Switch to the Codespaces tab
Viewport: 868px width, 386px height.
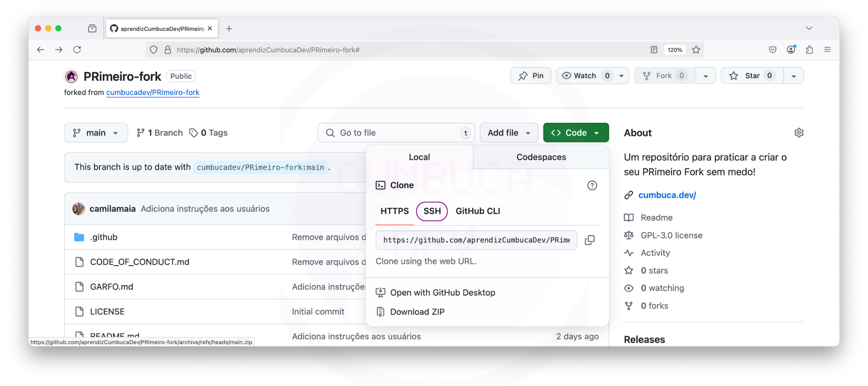pos(541,157)
